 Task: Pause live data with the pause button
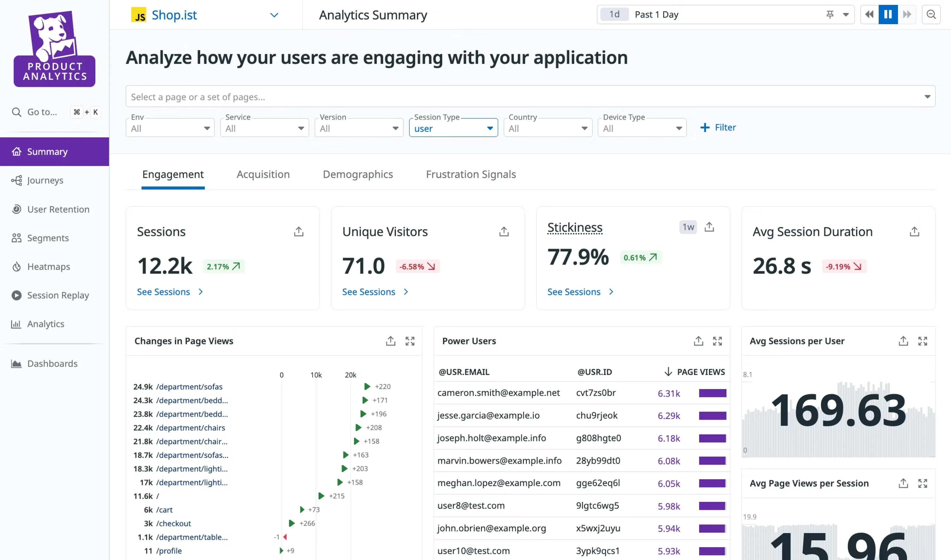(x=887, y=15)
